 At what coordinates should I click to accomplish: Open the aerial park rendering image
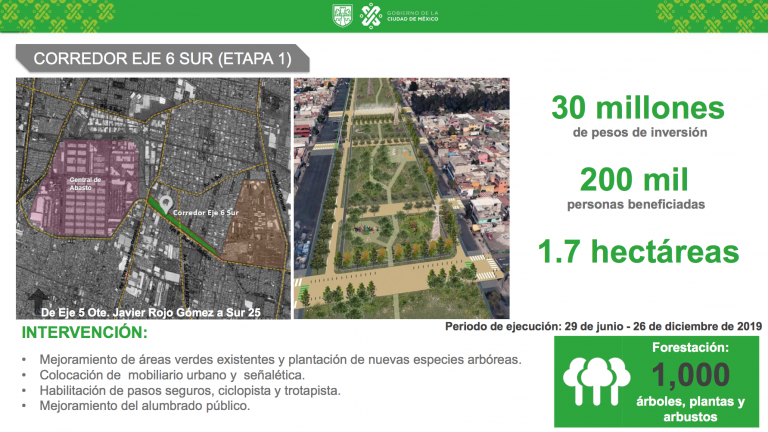pos(401,198)
